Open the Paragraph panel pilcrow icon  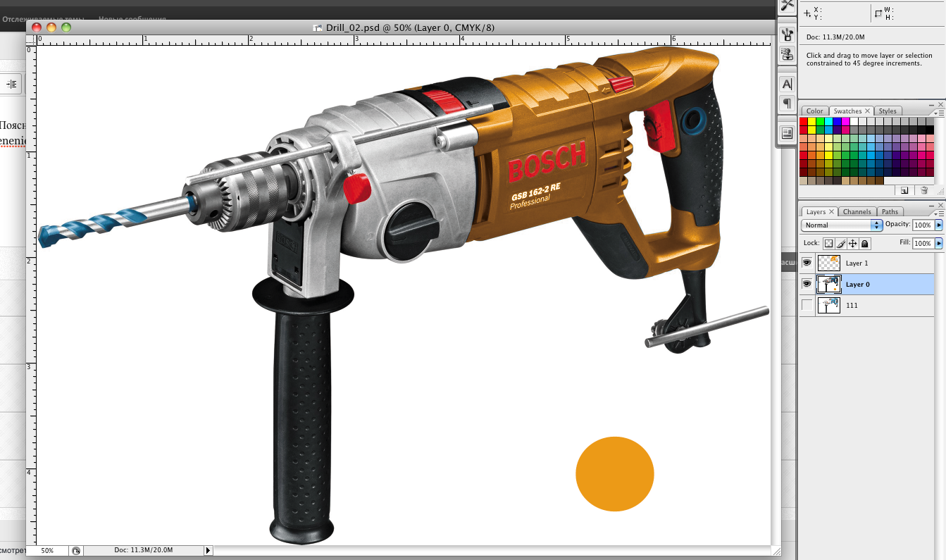pos(788,104)
